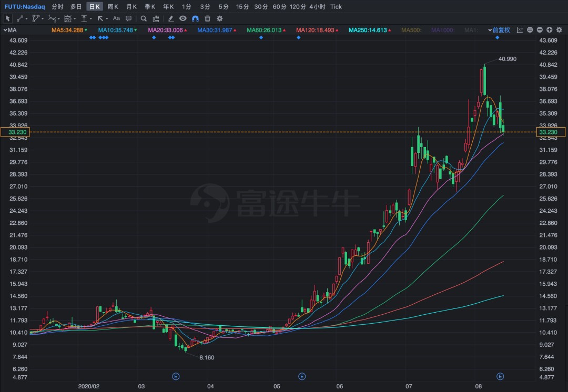Open chart settings via the gear icon
Viewport: 568px width, 392px height.
(219, 18)
